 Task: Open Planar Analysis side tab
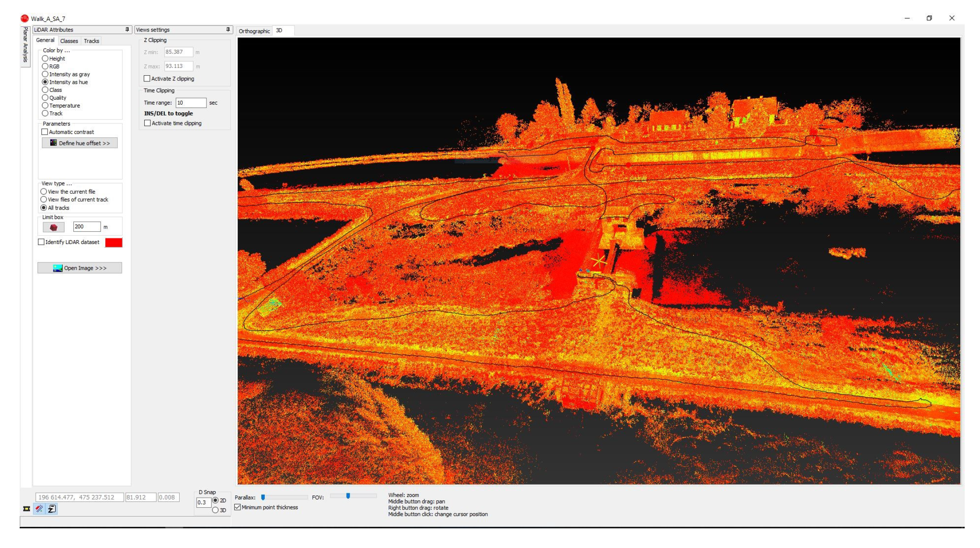pos(25,46)
